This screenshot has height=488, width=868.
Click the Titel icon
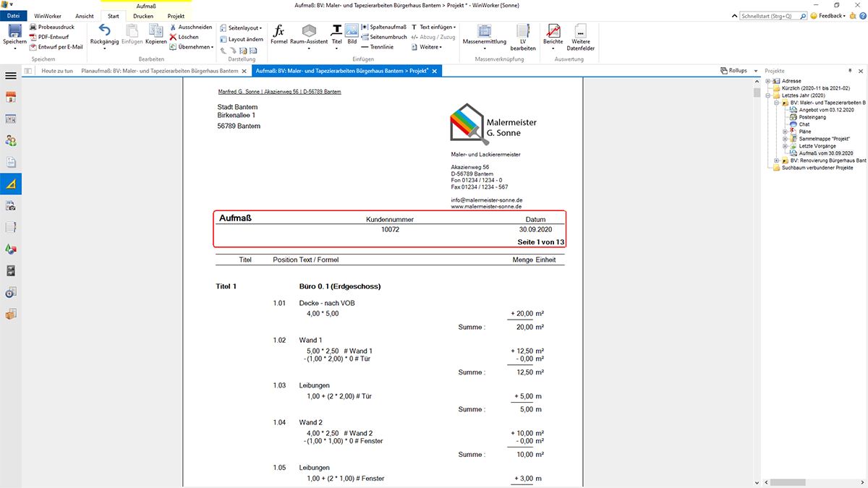(x=337, y=30)
